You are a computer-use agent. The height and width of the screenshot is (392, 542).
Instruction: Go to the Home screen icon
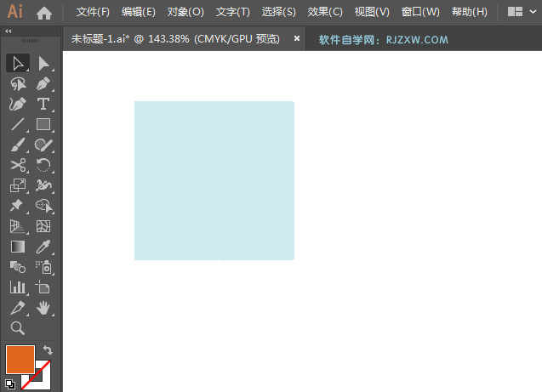44,13
